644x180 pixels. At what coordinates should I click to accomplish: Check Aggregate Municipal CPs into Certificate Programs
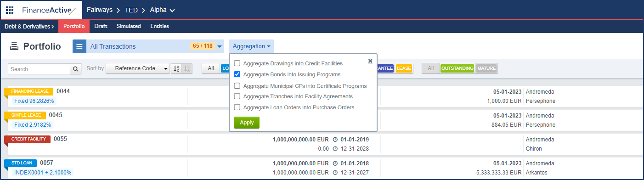237,86
